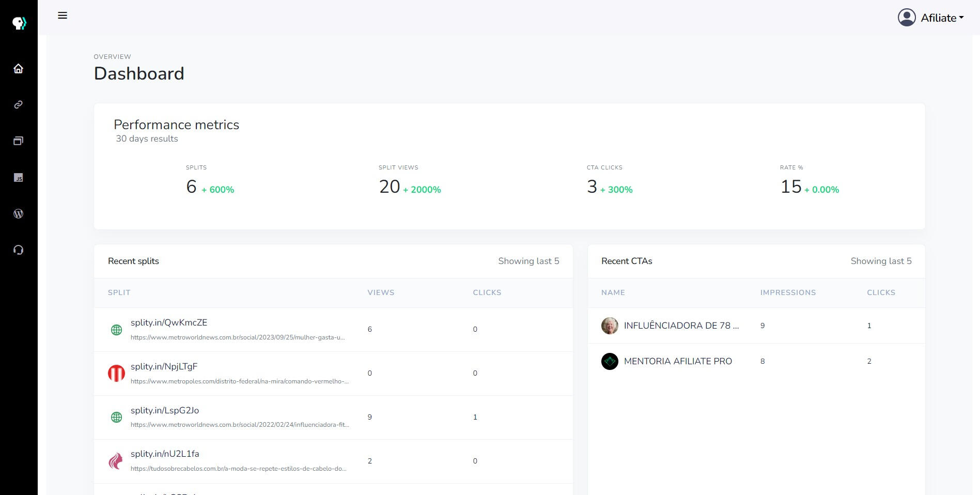Click views count 6 for splity.in/QwKmcZE

click(x=369, y=329)
